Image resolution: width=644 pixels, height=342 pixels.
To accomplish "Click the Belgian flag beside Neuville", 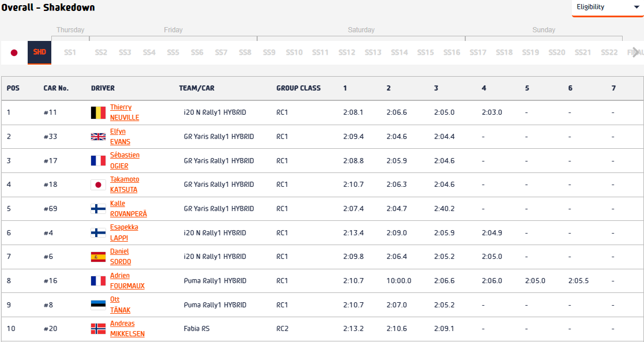I will tap(98, 112).
